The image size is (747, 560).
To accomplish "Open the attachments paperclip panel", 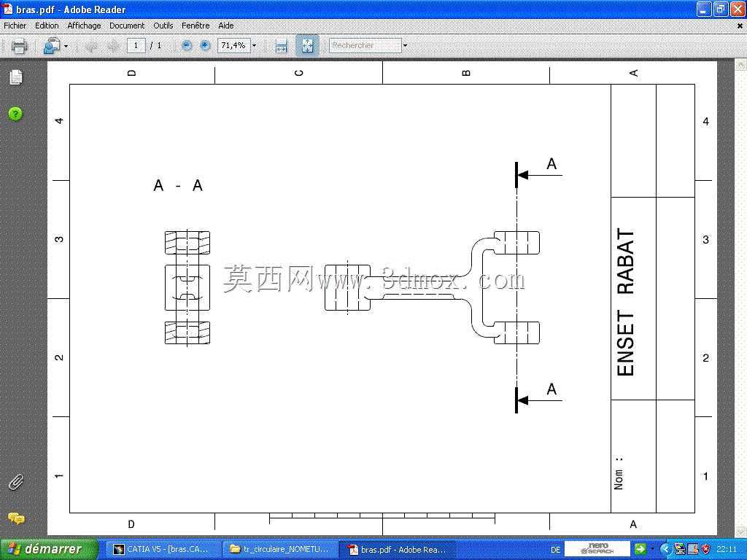I will (16, 483).
